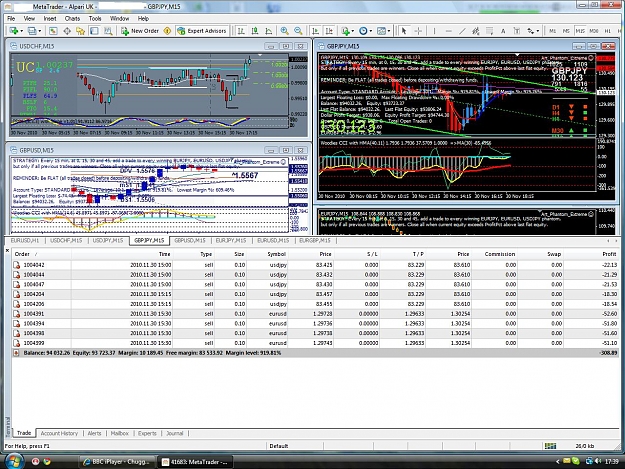The image size is (625, 469).
Task: Zoom out of the chart
Action: pyautogui.click(x=298, y=31)
